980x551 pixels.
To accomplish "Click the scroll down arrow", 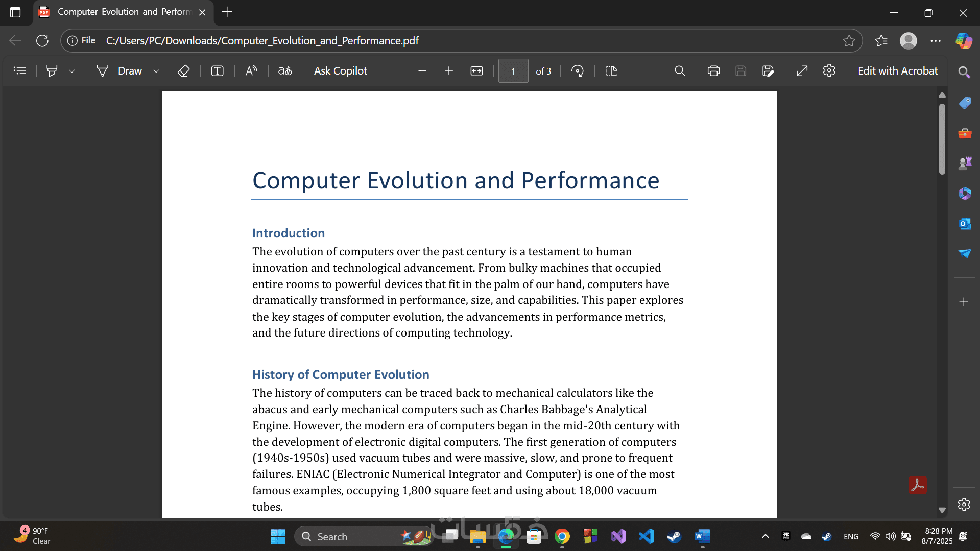I will [x=942, y=510].
